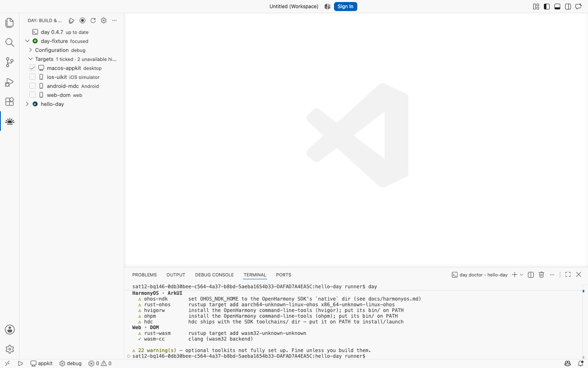
Task: Open Copilot status icon in status bar
Action: [568, 364]
